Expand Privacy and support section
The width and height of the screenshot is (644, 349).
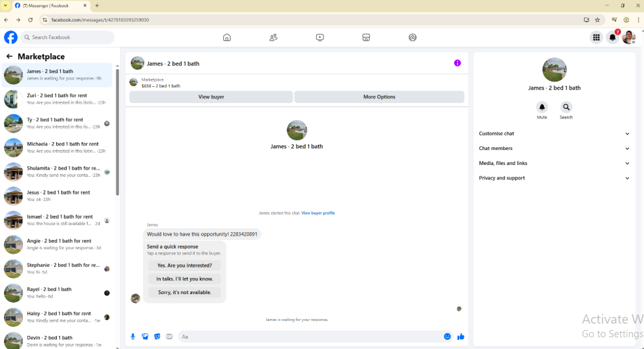click(x=554, y=178)
